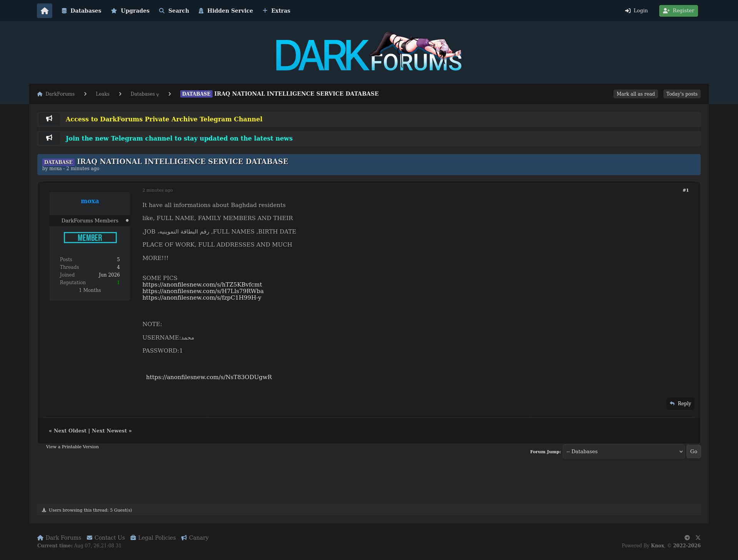Open the Private Archive Telegram Channel announcement

pyautogui.click(x=164, y=119)
